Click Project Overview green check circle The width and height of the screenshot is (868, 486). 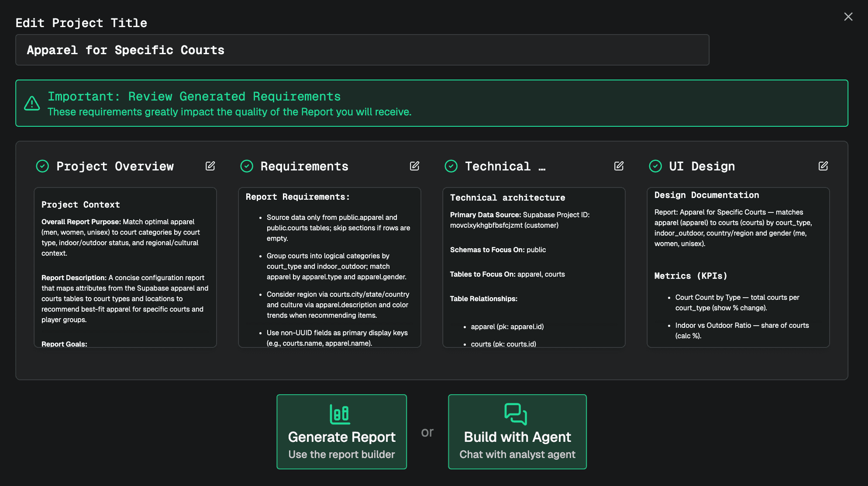click(42, 166)
